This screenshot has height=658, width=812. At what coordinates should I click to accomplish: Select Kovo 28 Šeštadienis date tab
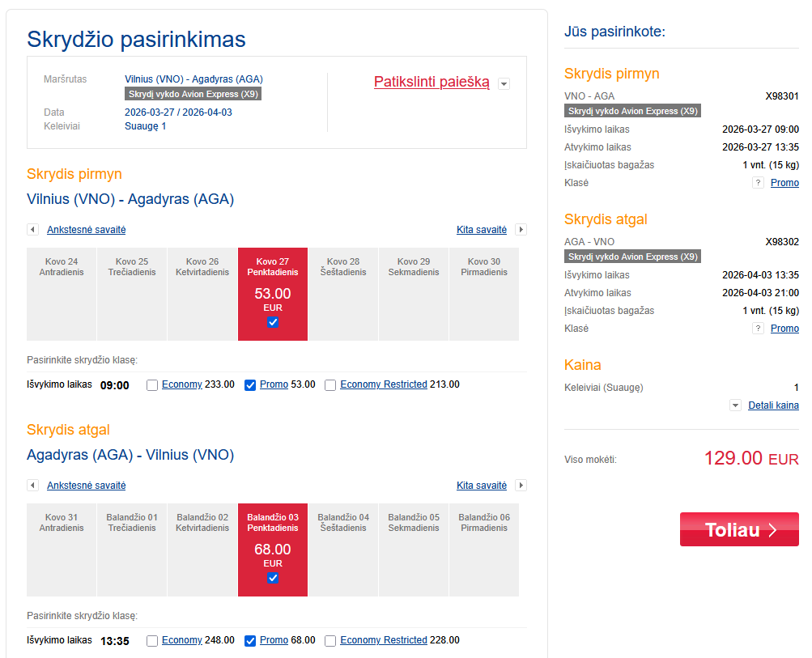point(343,293)
